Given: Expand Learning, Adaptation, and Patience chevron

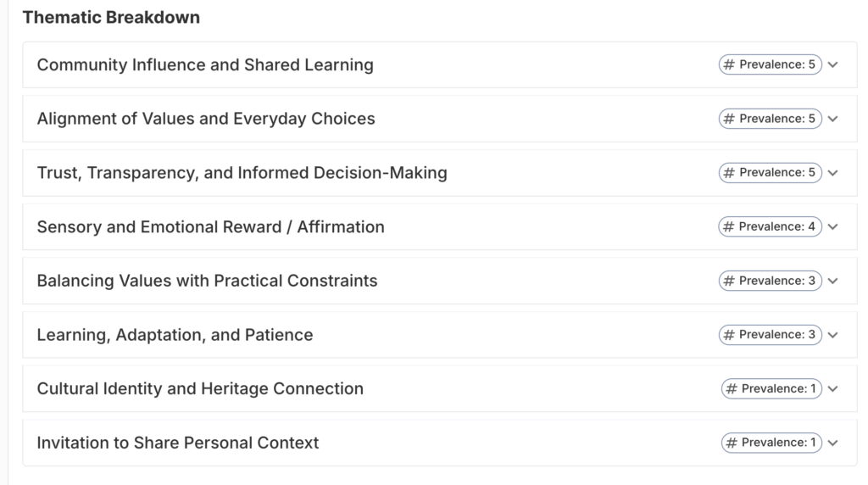Looking at the screenshot, I should click(833, 335).
